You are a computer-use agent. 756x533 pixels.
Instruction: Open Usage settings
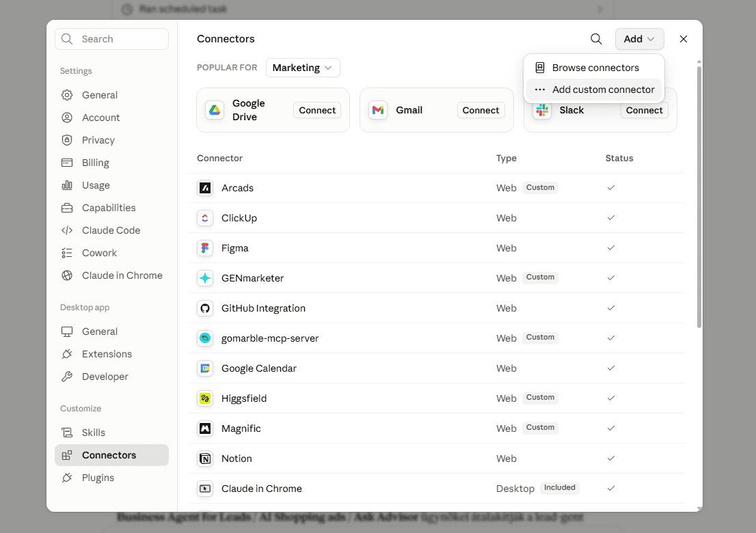[112, 186]
